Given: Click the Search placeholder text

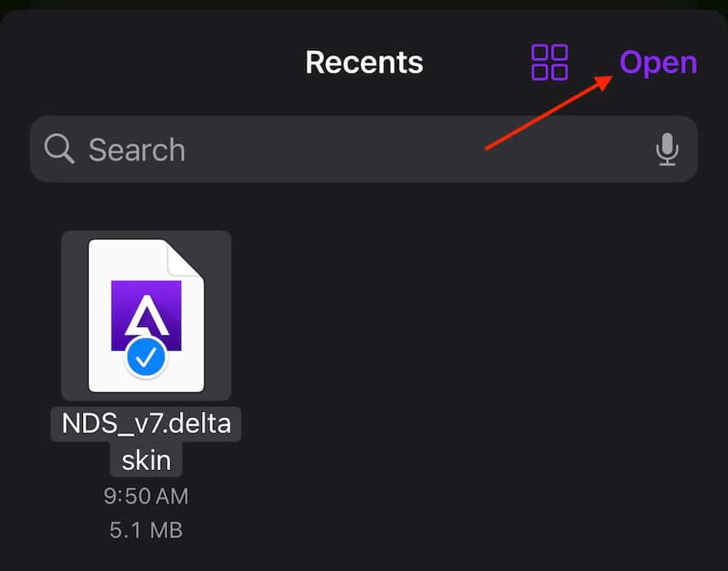Looking at the screenshot, I should tap(136, 150).
